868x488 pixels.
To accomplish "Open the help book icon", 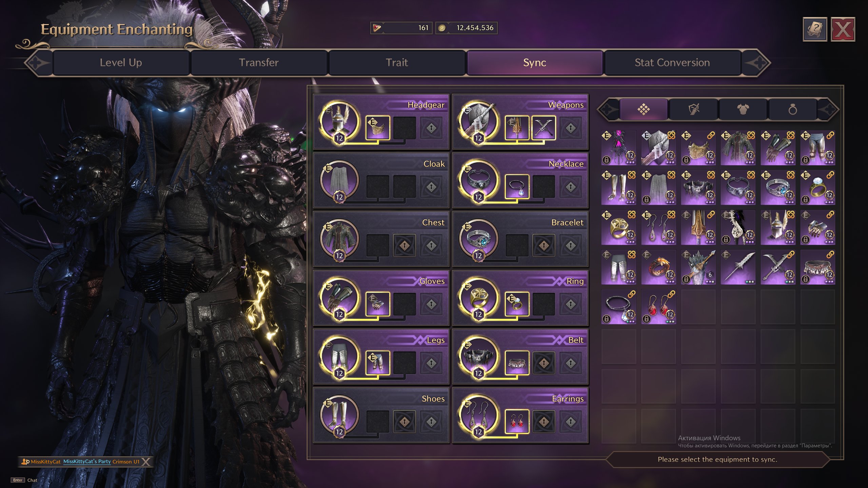I will (815, 29).
